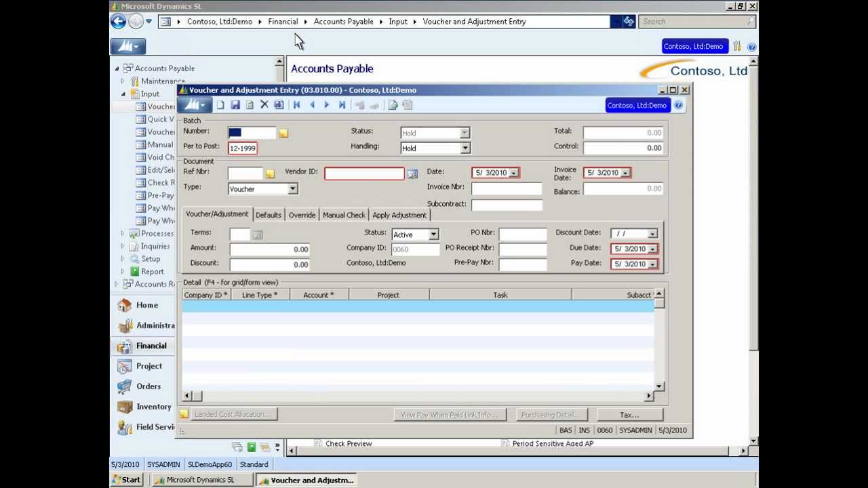Open the Date picker dropdown
The image size is (868, 488).
click(x=513, y=174)
